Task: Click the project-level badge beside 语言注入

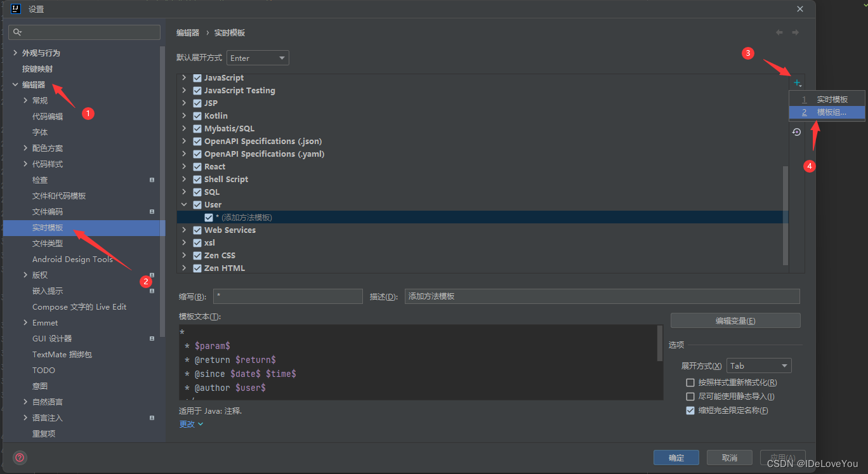Action: pos(152,418)
